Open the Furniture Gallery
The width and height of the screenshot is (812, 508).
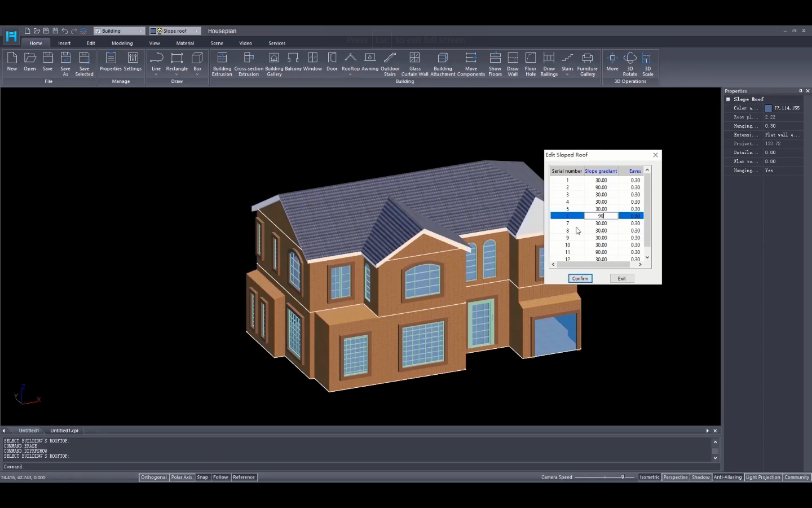[x=587, y=62]
